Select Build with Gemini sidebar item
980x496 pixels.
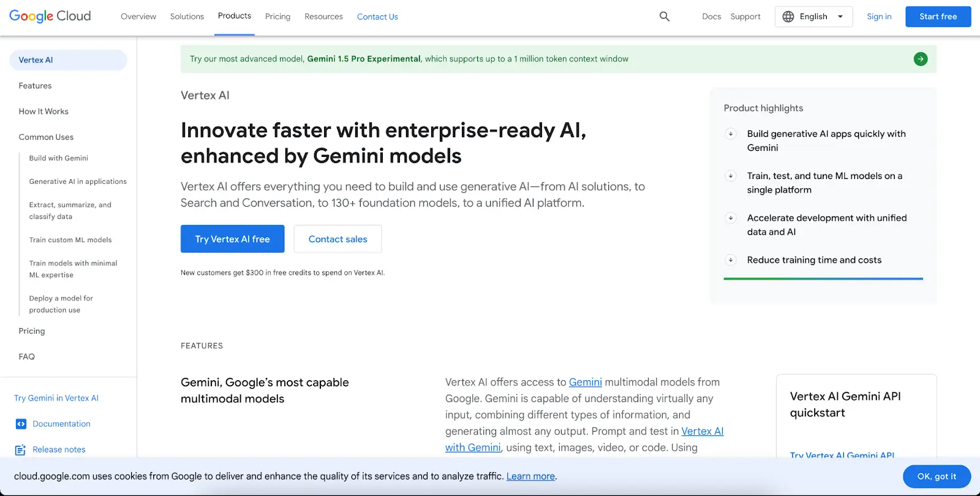click(59, 158)
